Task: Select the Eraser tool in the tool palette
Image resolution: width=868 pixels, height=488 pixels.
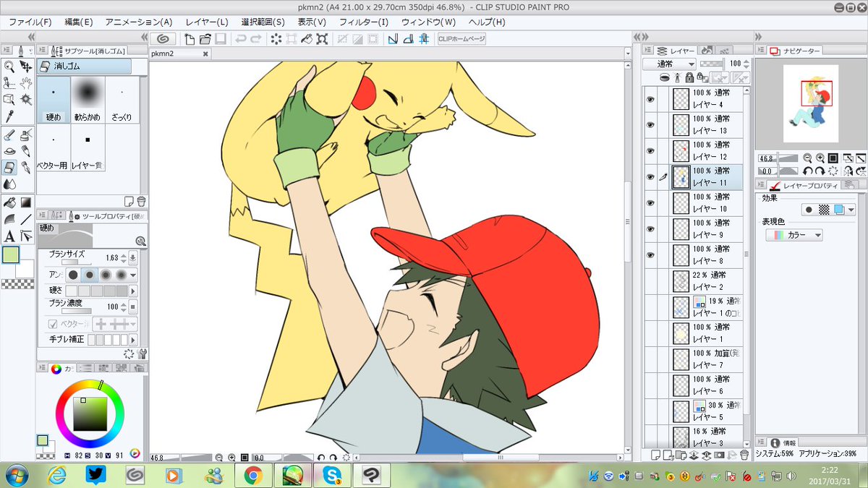Action: (x=9, y=168)
